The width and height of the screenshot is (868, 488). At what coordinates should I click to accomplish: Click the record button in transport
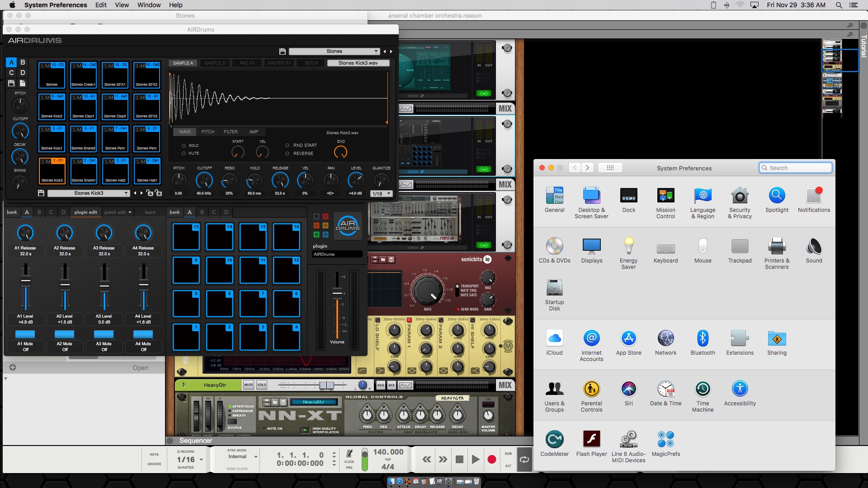[492, 460]
